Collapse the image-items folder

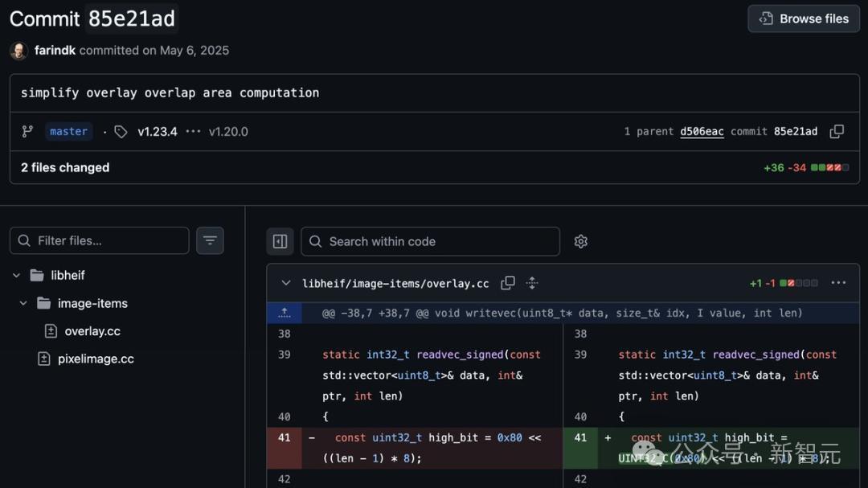(23, 303)
